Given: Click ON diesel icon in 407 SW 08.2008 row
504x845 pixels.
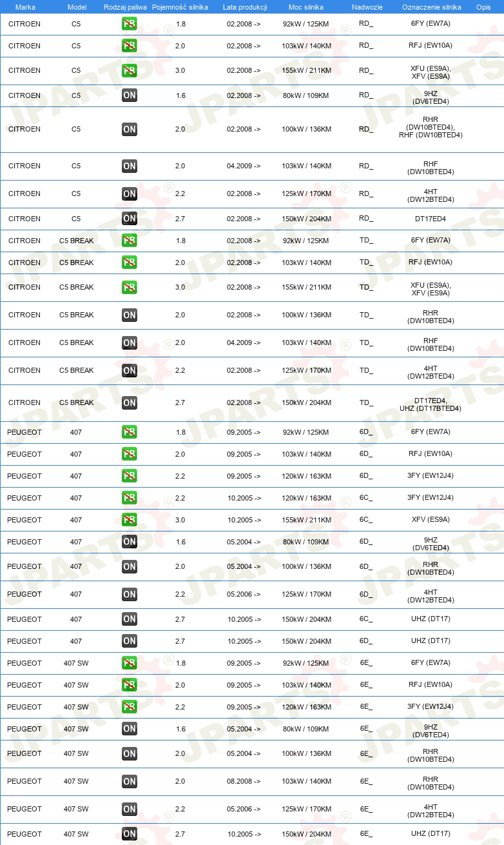Looking at the screenshot, I should point(130,781).
